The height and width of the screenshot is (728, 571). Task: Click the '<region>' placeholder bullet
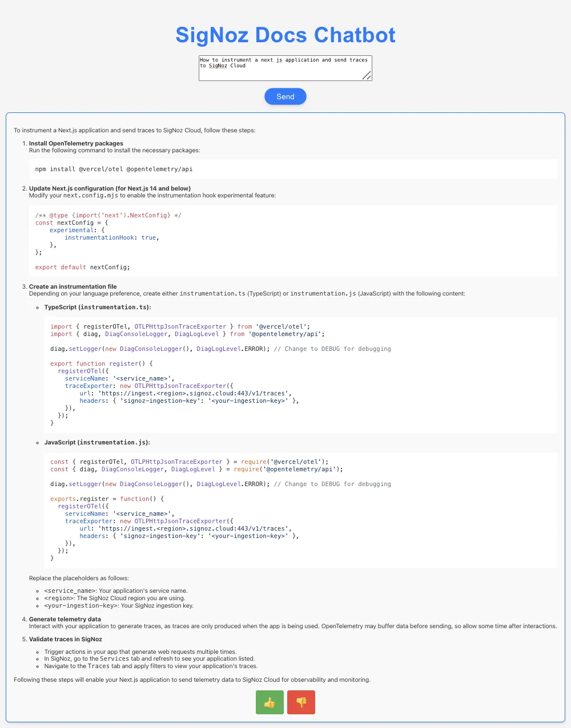point(115,598)
